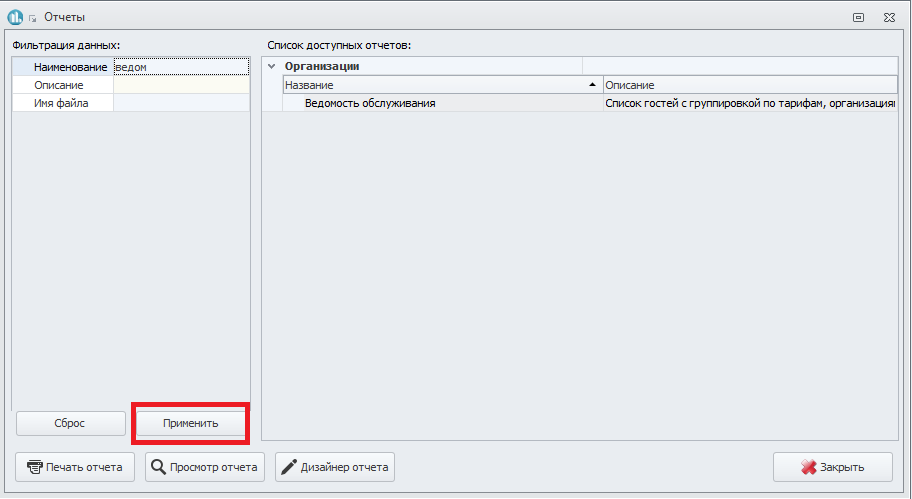Image resolution: width=912 pixels, height=499 pixels.
Task: Click the small pin icon beside Отчеты title
Action: click(33, 19)
